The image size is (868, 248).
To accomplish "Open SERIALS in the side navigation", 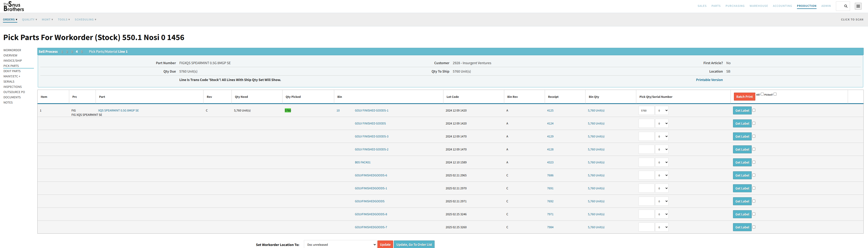I will [9, 81].
